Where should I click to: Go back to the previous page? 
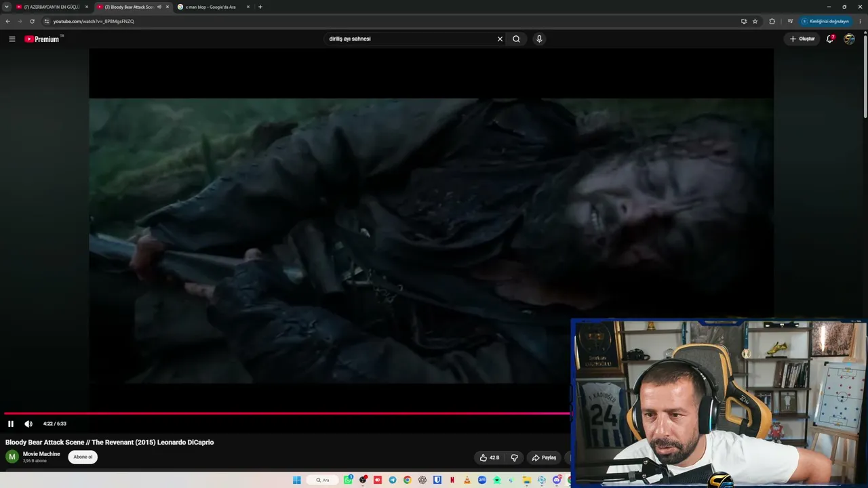(8, 21)
